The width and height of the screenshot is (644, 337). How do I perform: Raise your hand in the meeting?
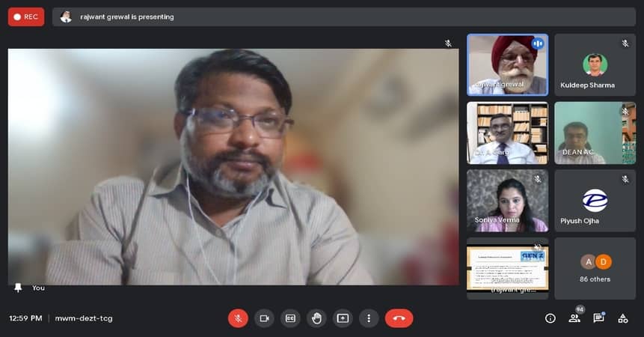[316, 318]
